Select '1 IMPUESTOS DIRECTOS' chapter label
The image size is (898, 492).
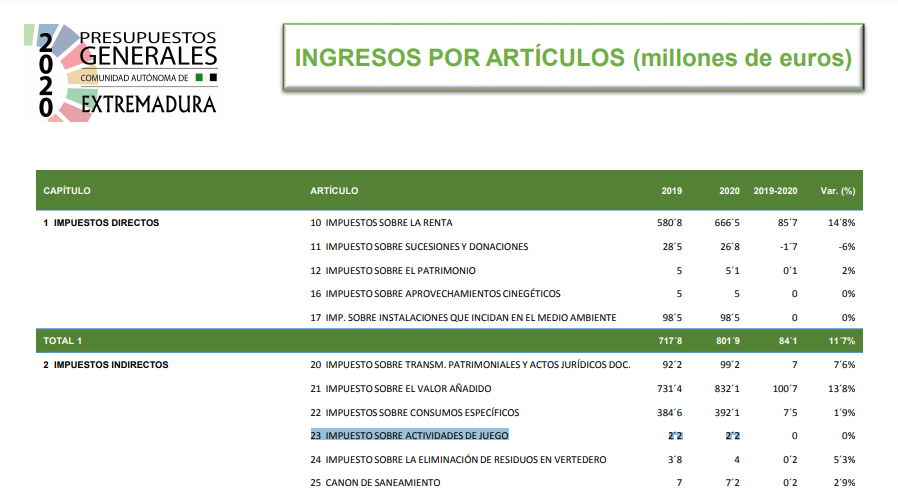pos(101,223)
